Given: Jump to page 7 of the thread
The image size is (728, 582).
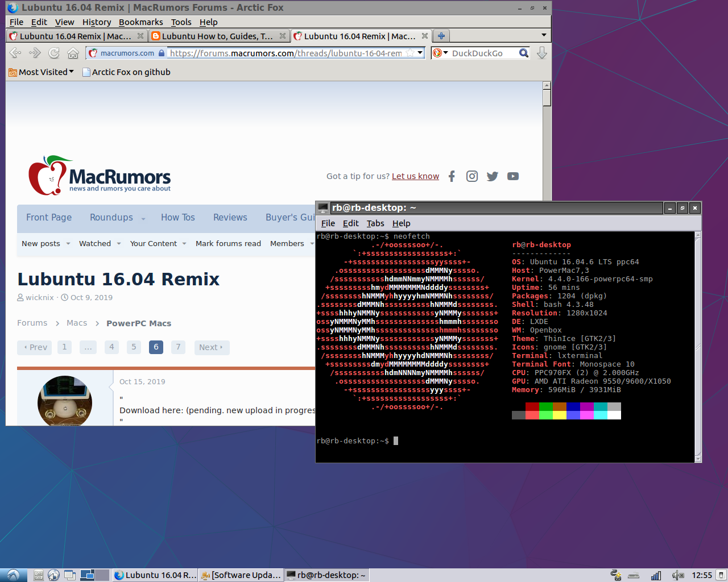Looking at the screenshot, I should pos(178,347).
